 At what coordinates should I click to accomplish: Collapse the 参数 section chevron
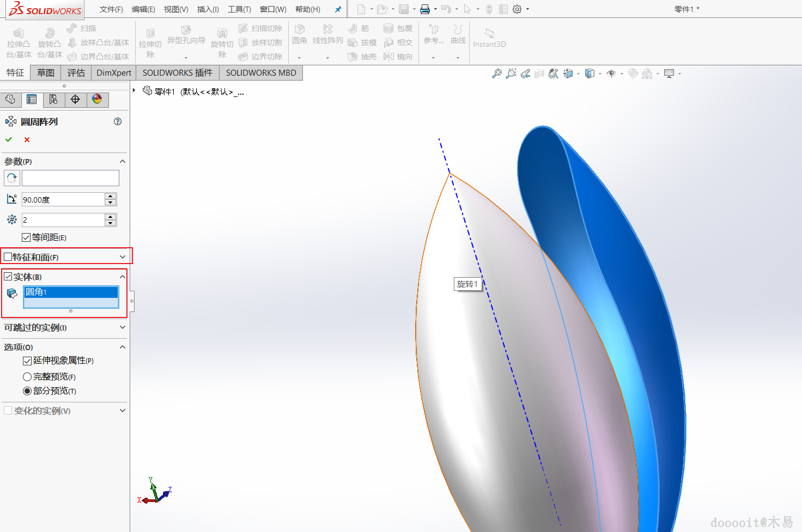tap(122, 161)
